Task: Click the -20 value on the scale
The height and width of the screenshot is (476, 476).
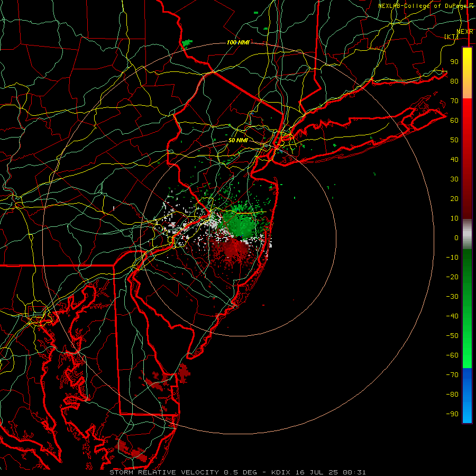Action: click(452, 277)
